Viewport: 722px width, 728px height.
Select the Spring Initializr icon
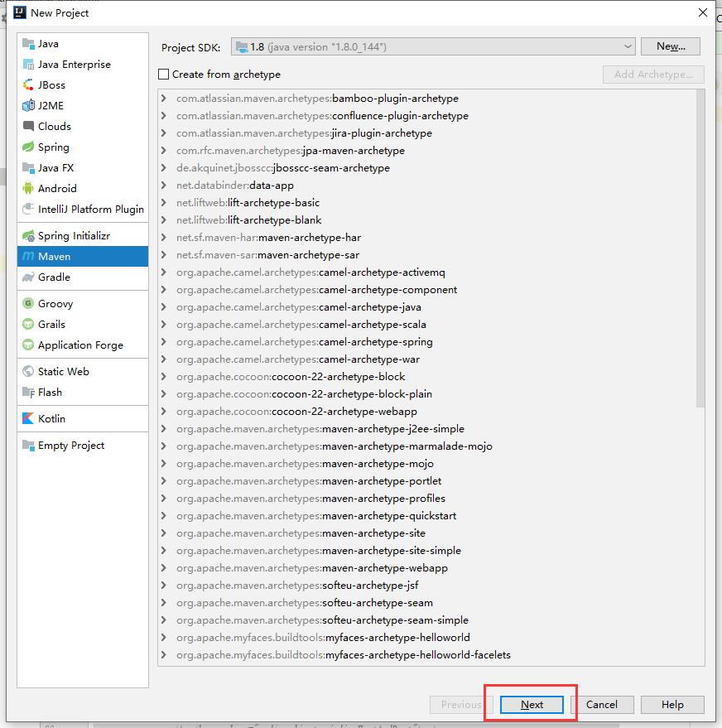click(x=29, y=236)
